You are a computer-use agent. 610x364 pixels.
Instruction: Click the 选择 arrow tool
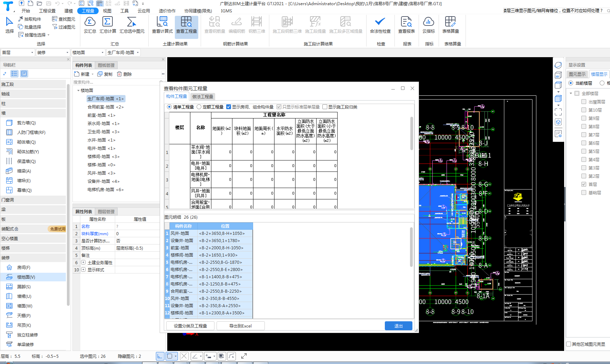[x=9, y=25]
